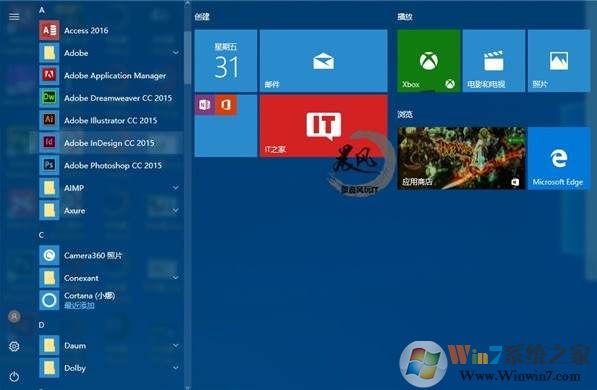
Task: Launch Adobe Photoshop CC 2015 icon
Action: 49,165
